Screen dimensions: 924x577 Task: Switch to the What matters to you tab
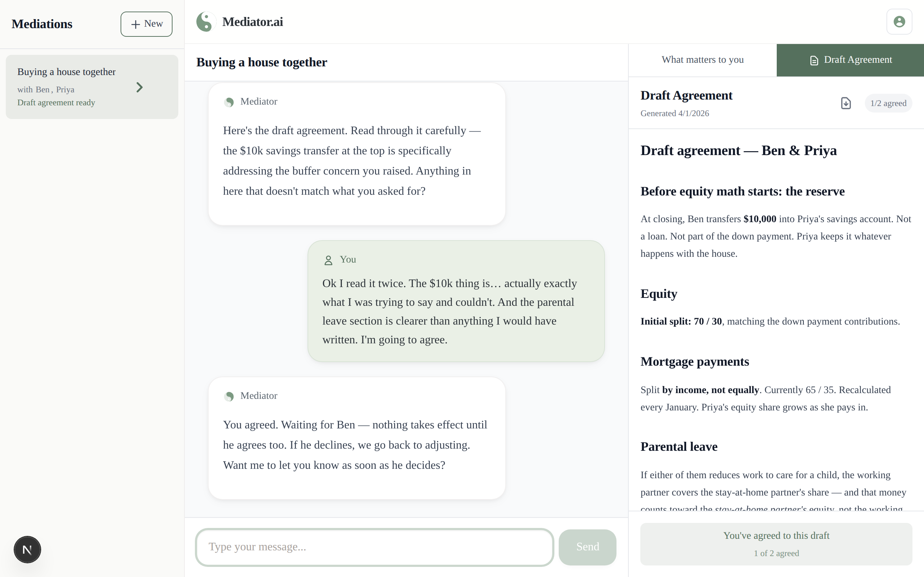coord(702,60)
